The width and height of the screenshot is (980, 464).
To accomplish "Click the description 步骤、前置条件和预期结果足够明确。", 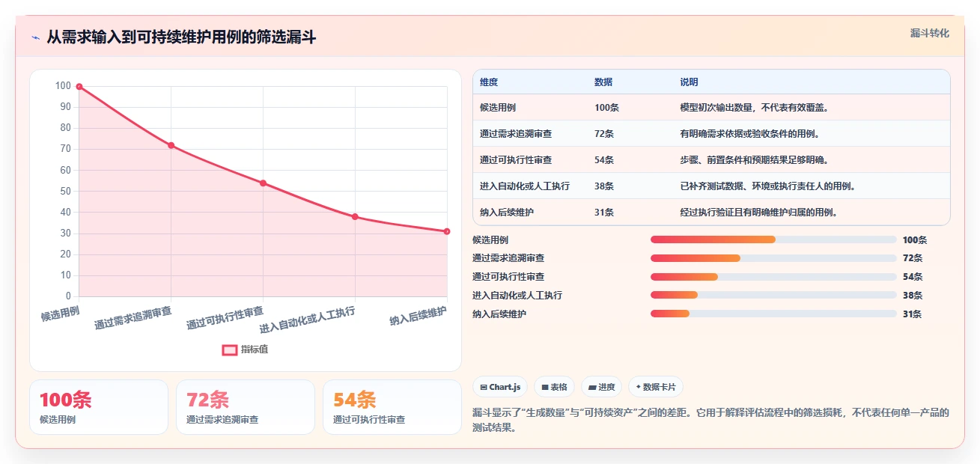I will 754,159.
